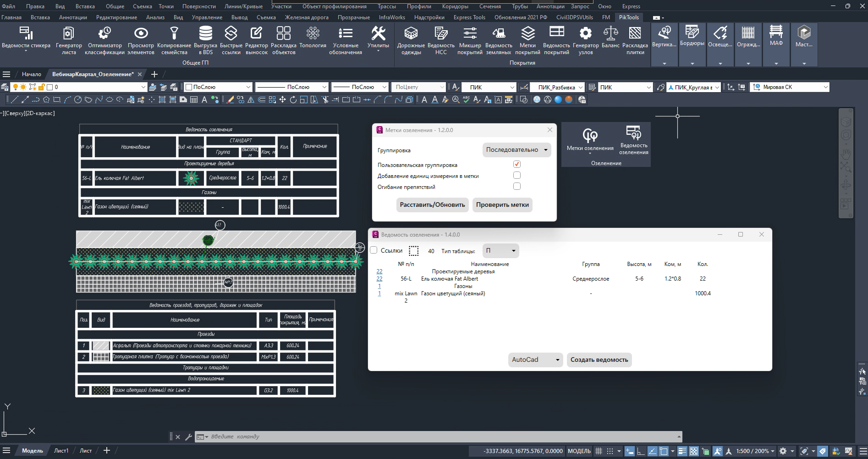Open Метки покрытий tool
The height and width of the screenshot is (459, 868).
tap(527, 40)
